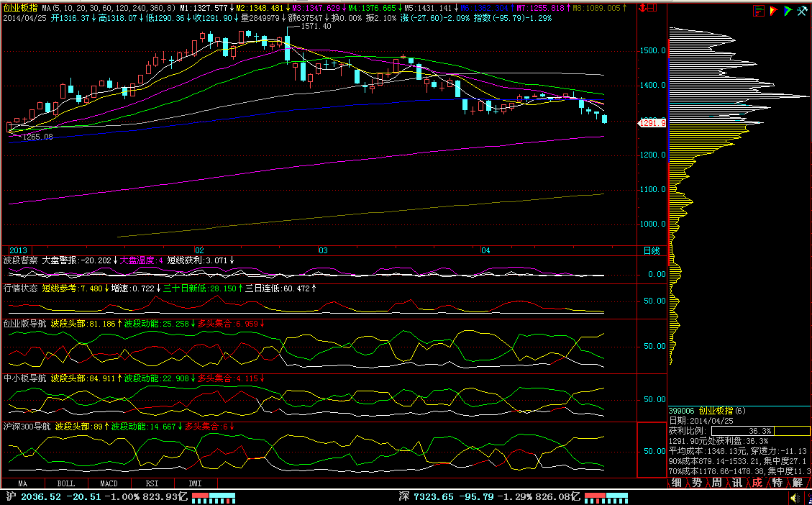Viewport: 812px width, 505px height.
Task: Open the hammer and wrench settings icon
Action: pos(801,11)
